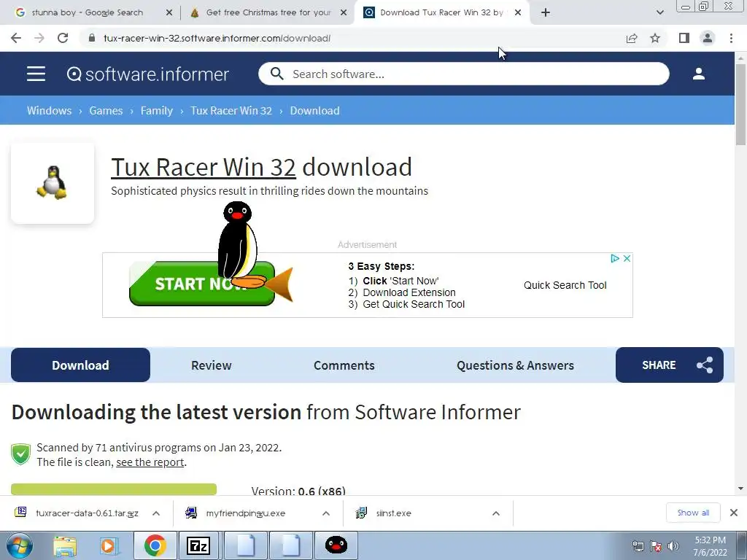Switch to Get free Christmas tree tab
Viewport: 747px width, 560px height.
click(x=268, y=12)
